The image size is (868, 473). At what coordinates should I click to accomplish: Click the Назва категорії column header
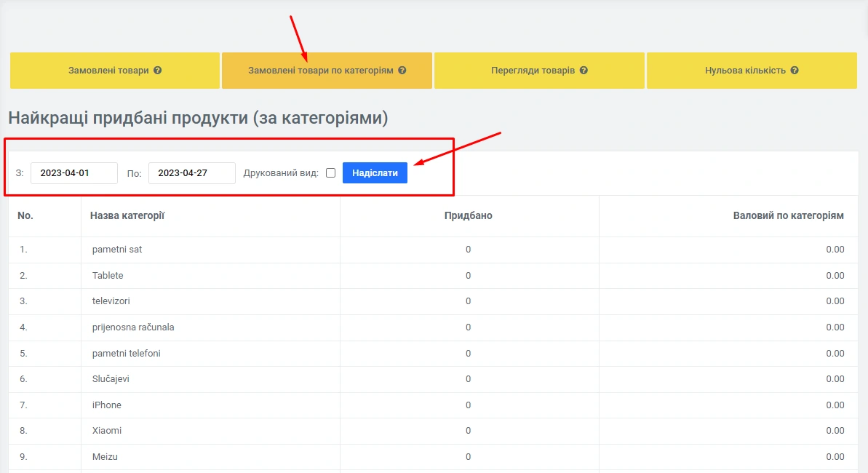point(127,215)
